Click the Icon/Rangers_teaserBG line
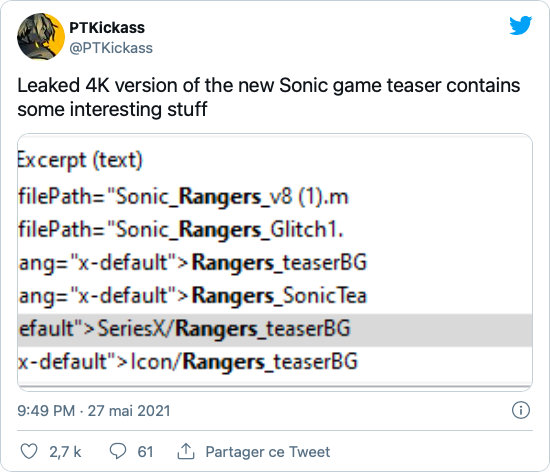Screen dimensions: 550x473 click(x=188, y=362)
